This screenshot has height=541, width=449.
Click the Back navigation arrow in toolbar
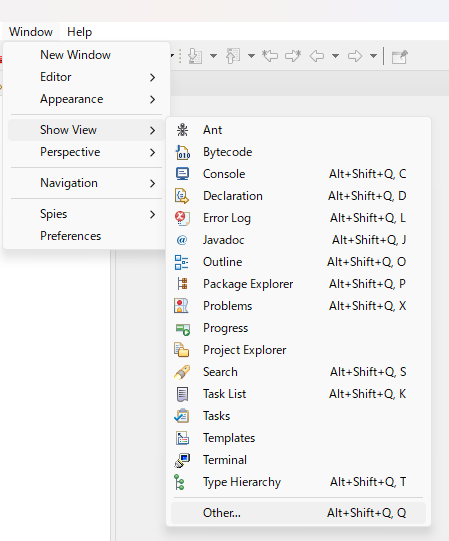317,56
